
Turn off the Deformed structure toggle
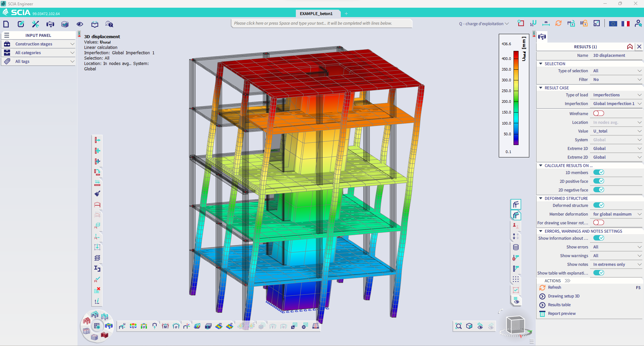tap(599, 205)
